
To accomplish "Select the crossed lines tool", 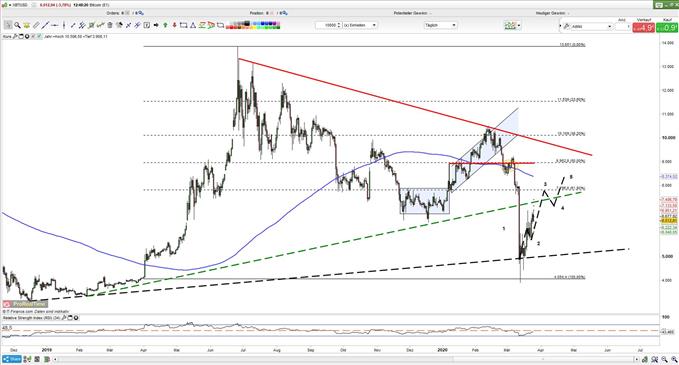I will tap(129, 25).
